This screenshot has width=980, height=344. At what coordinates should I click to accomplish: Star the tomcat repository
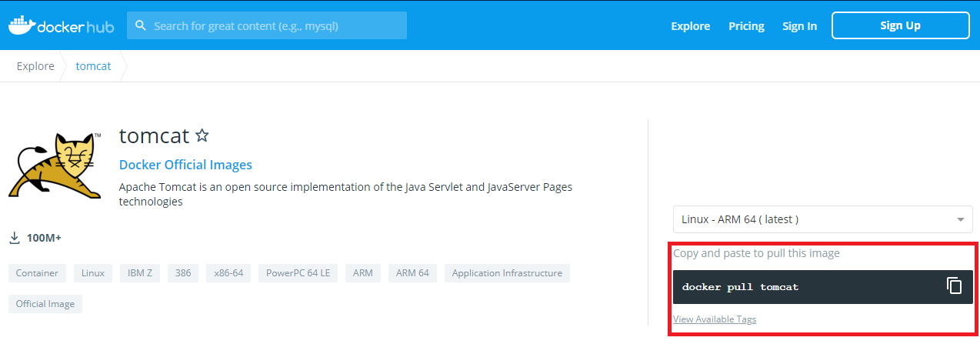point(202,136)
